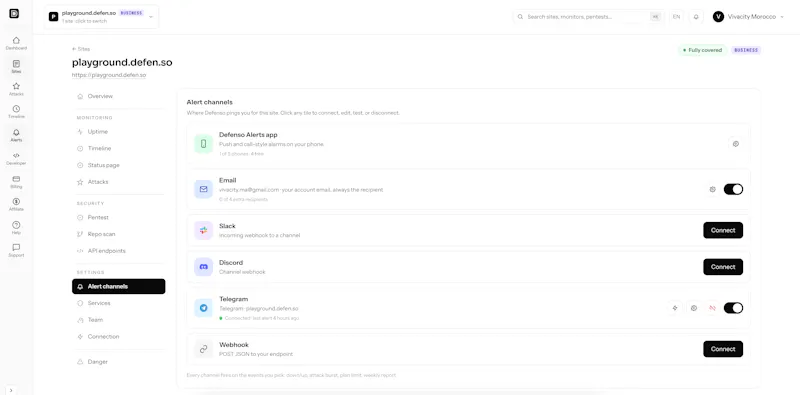The width and height of the screenshot is (800, 395).
Task: Click the Telegram paper-plane channel icon
Action: coord(204,308)
